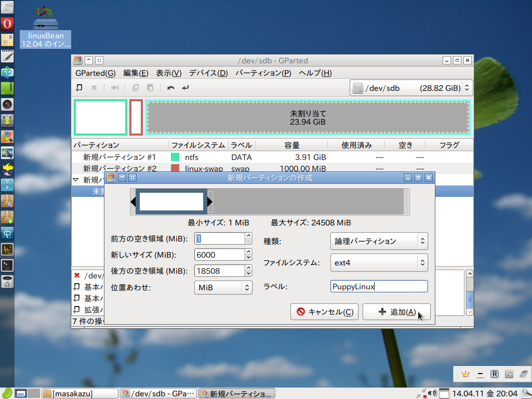Click the キャンセル(C) button
532x399 pixels.
point(324,312)
